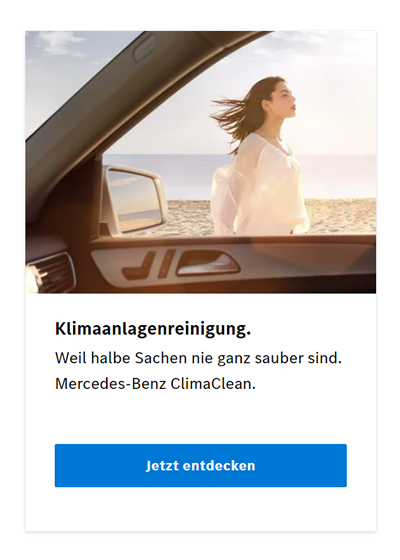400x560 pixels.
Task: Click the word Mercedes-Benz in the description
Action: coord(111,384)
